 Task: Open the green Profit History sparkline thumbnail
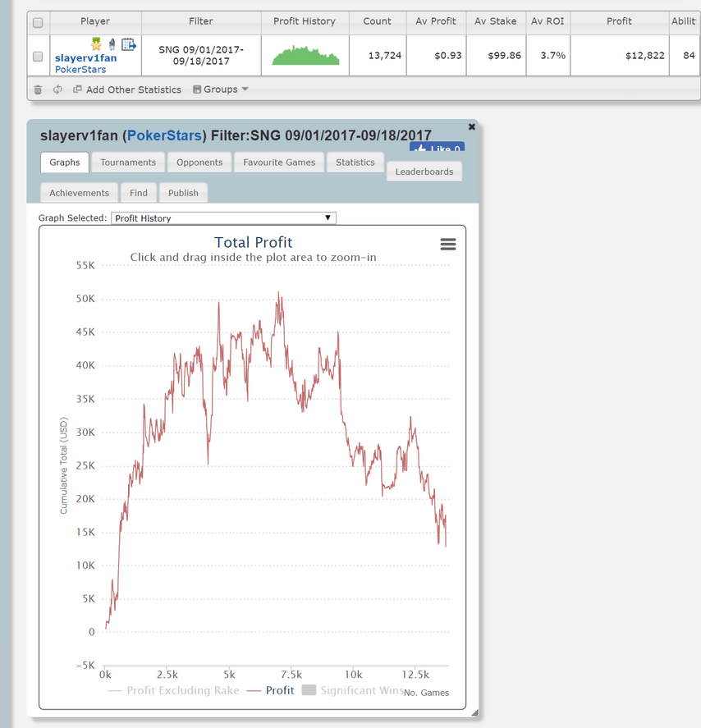point(305,55)
